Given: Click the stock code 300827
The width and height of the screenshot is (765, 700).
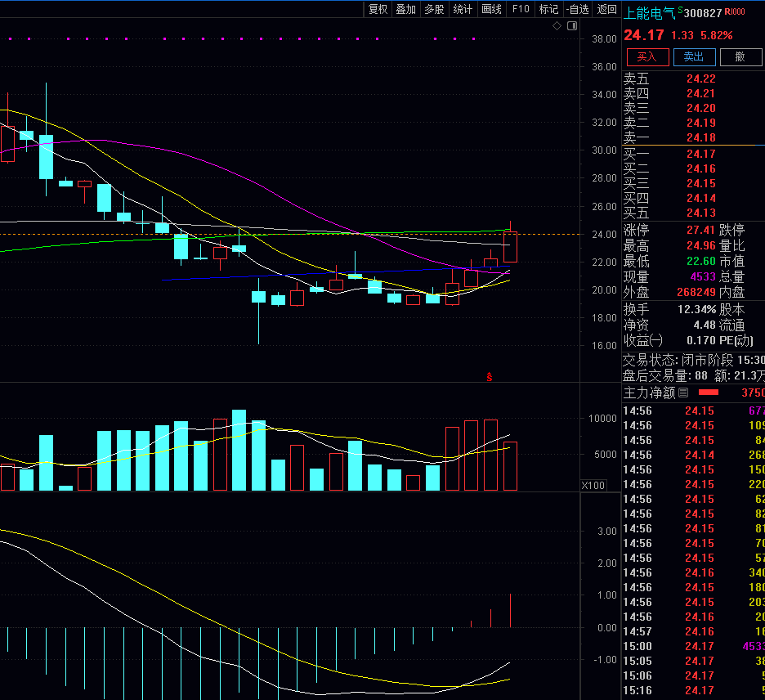Looking at the screenshot, I should pyautogui.click(x=703, y=13).
